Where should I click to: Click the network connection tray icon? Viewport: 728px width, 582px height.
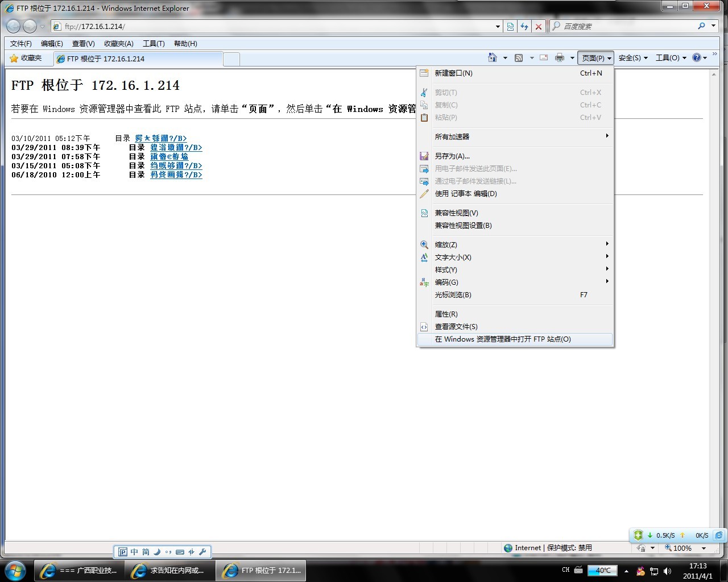[x=654, y=571]
